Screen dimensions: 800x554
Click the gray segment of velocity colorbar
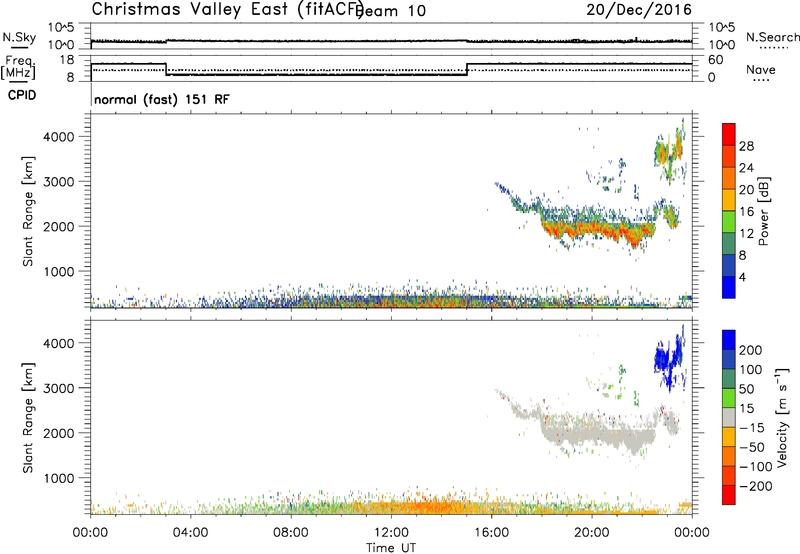[729, 417]
